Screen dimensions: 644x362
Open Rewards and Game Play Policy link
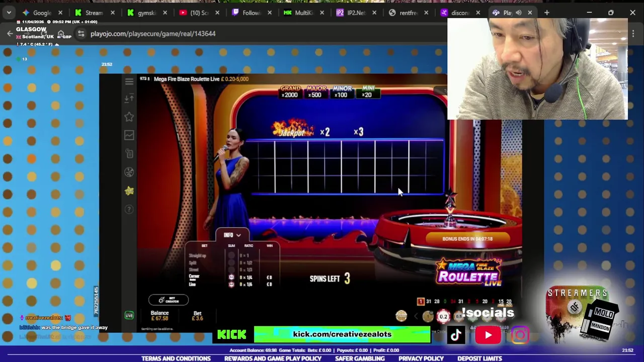click(273, 358)
